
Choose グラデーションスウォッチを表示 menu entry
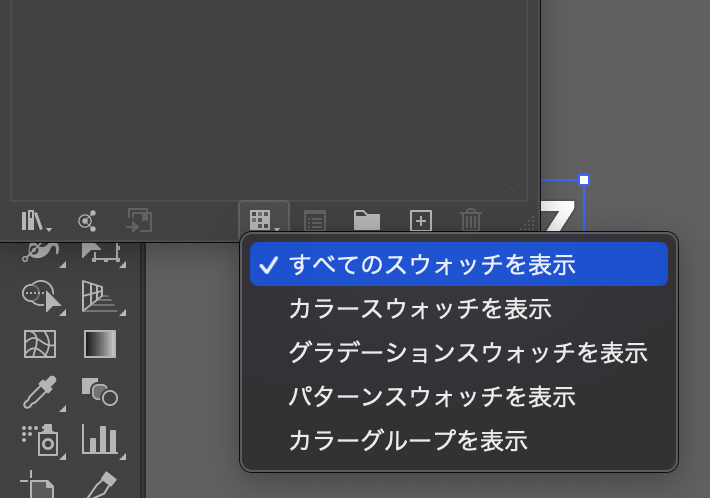459,353
